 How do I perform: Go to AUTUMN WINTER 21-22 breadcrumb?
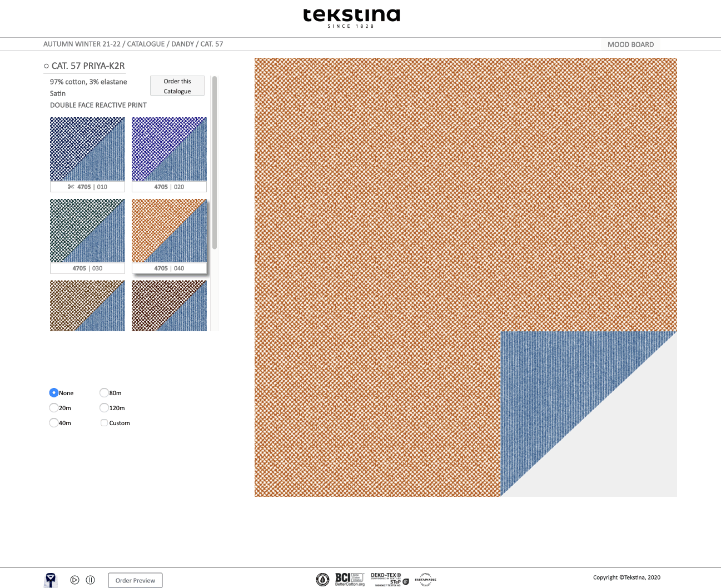82,44
